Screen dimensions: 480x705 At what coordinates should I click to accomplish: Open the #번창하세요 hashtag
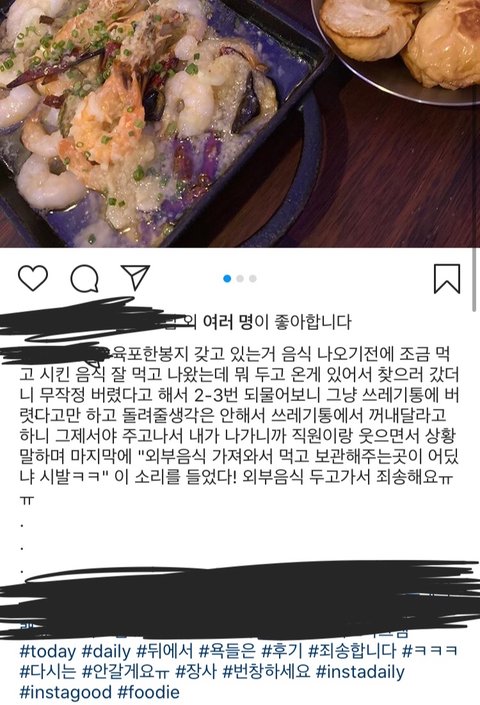[267, 672]
